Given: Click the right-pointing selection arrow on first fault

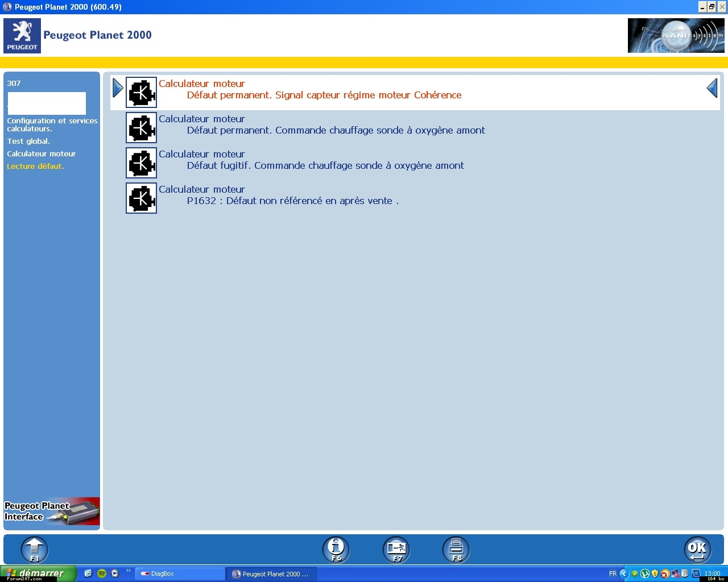Looking at the screenshot, I should 118,88.
